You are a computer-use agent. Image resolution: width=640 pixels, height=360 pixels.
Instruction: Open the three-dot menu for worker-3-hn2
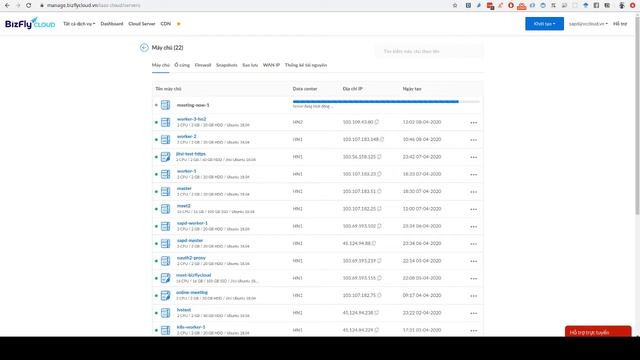473,122
